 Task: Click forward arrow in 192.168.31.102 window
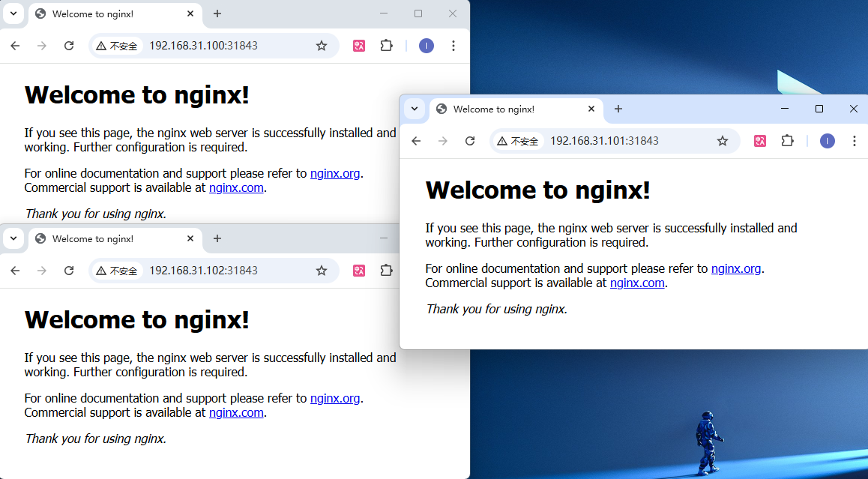coord(41,271)
